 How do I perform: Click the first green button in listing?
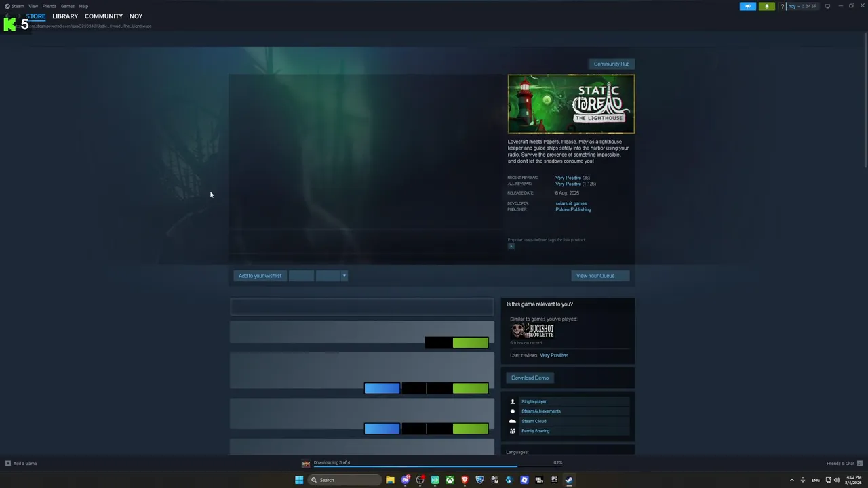click(x=470, y=343)
